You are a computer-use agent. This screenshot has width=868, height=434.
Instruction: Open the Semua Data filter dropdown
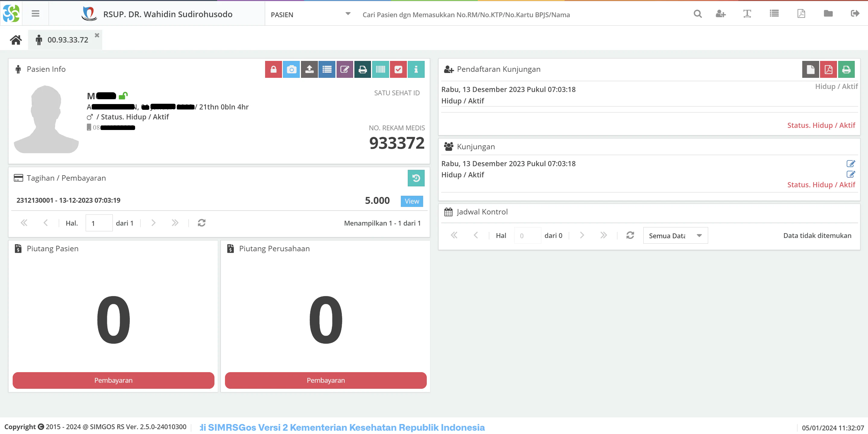tap(675, 236)
